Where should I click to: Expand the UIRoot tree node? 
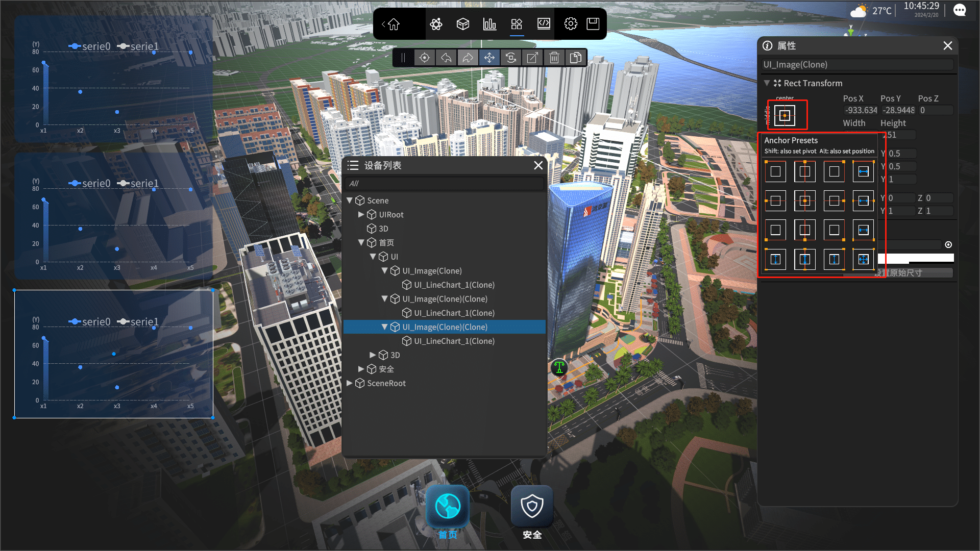coord(361,215)
